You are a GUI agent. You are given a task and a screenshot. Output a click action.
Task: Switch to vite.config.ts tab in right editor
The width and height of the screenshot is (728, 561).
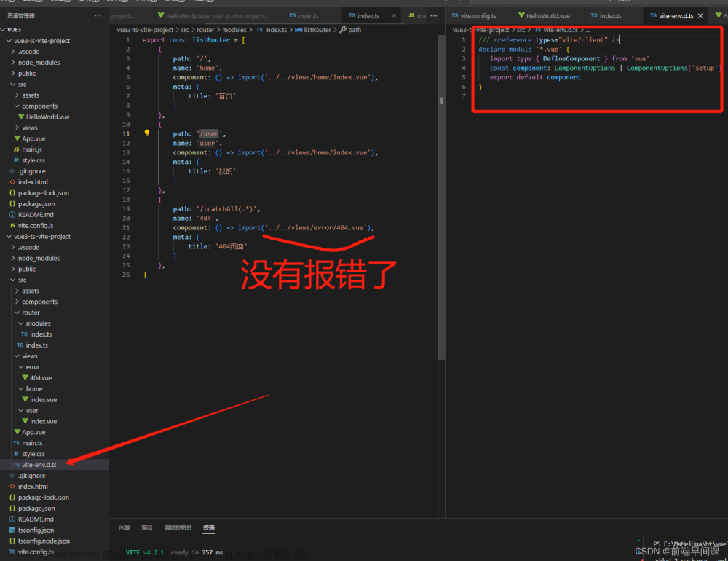click(x=478, y=16)
